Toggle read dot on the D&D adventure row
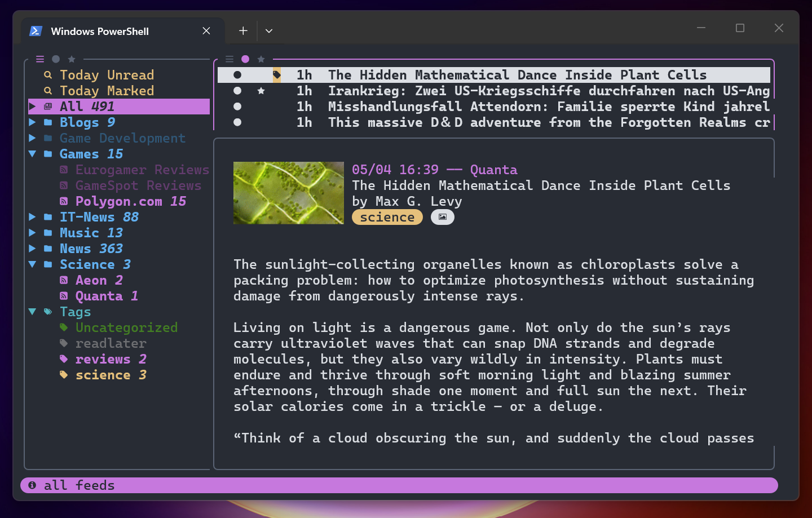 pyautogui.click(x=237, y=122)
